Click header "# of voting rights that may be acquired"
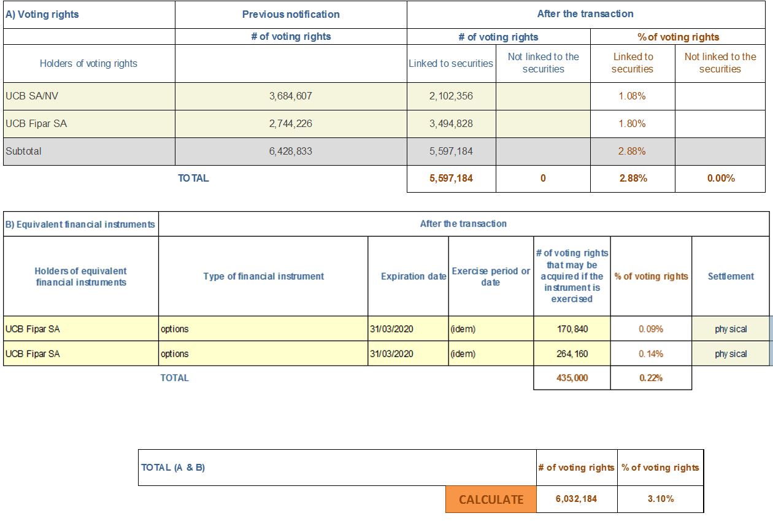 pos(572,276)
